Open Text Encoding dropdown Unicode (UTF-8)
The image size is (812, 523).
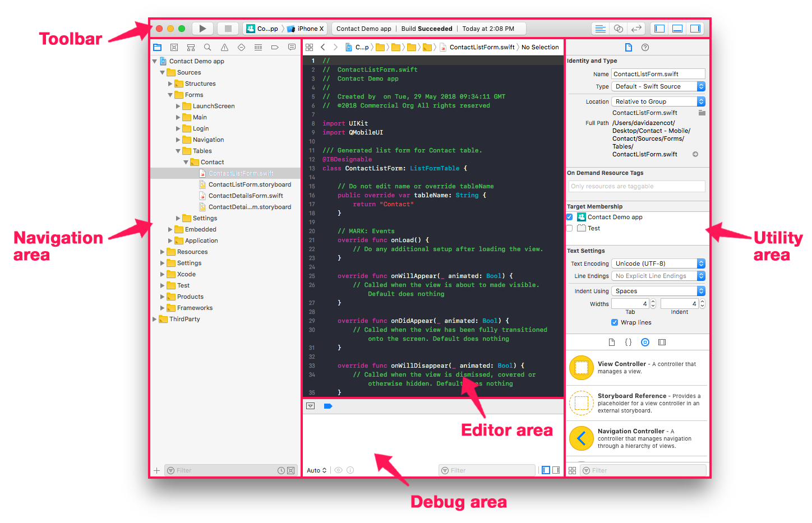click(x=658, y=263)
